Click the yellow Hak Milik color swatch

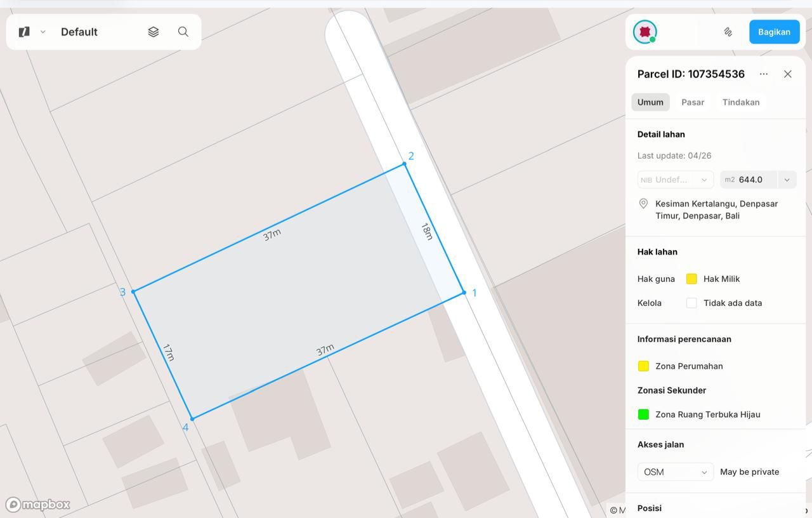click(691, 279)
